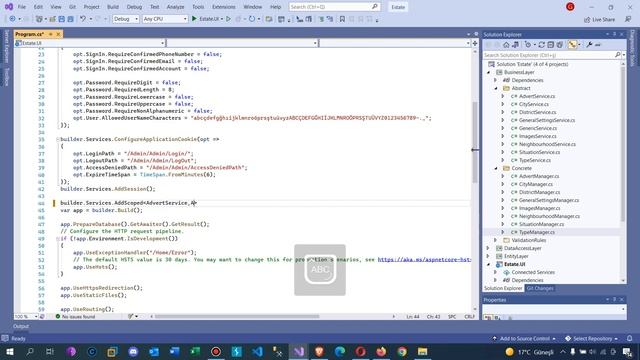Toggle Preview Selected Items highlighted icon

pos(572,45)
